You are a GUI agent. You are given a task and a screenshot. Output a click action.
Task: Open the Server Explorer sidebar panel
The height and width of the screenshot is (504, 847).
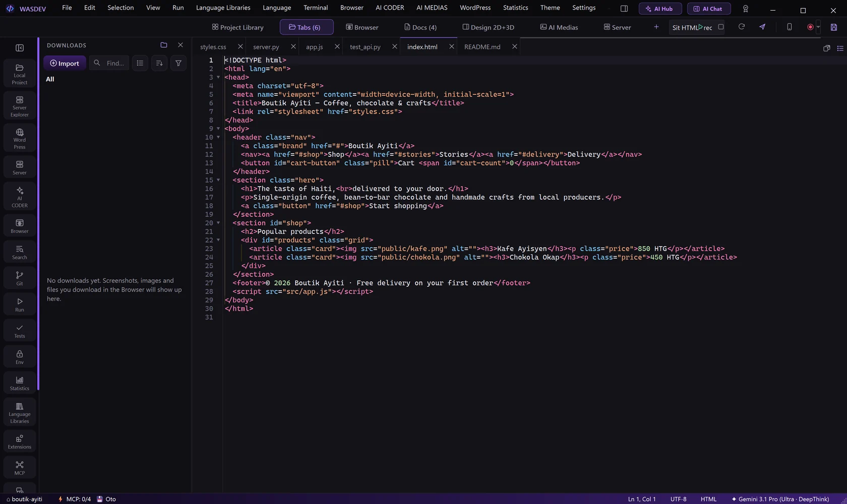point(20,106)
